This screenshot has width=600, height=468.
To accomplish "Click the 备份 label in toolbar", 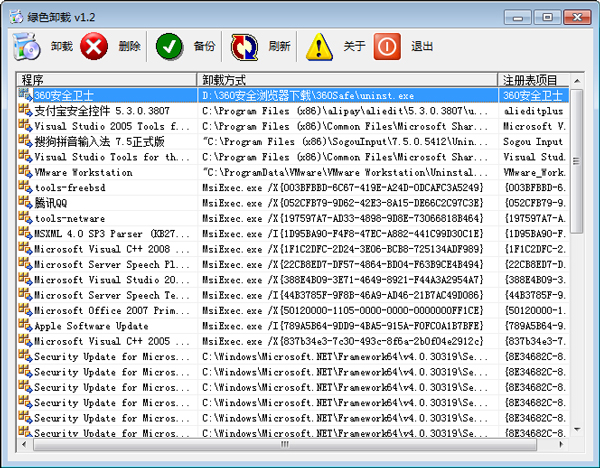I will 204,46.
